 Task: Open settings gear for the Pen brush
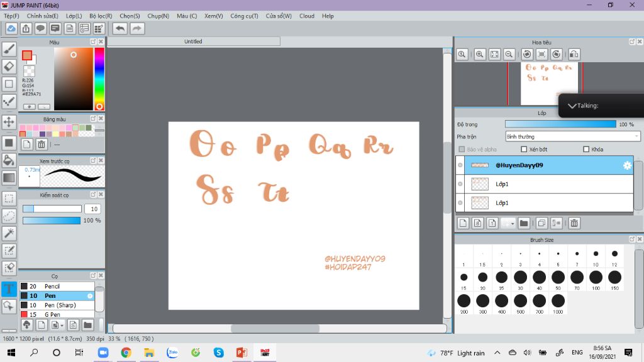[90, 295]
